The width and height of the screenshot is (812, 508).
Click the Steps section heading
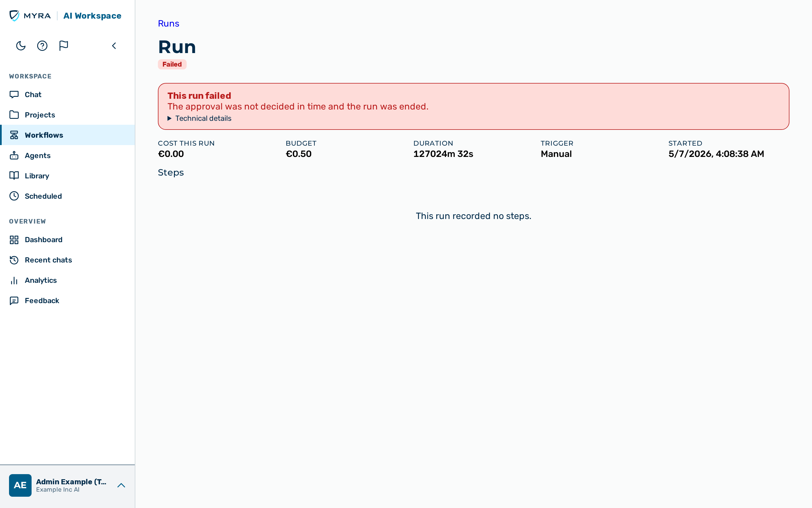171,172
